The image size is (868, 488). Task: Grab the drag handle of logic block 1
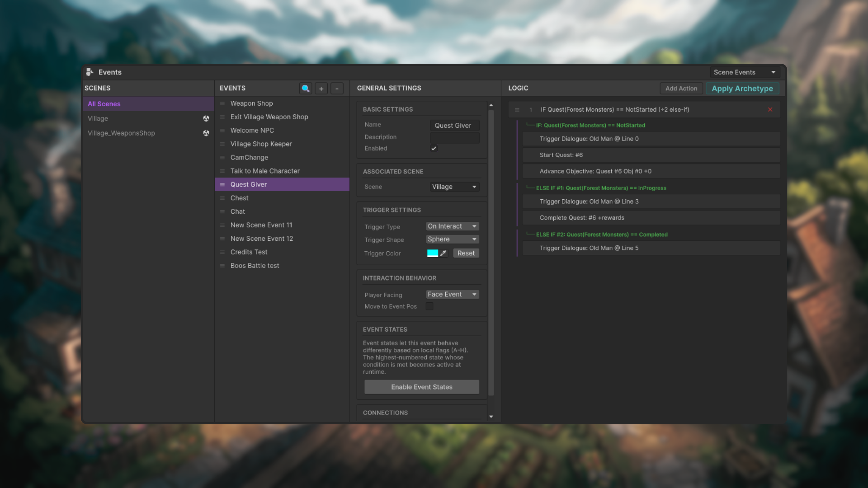[x=517, y=110]
